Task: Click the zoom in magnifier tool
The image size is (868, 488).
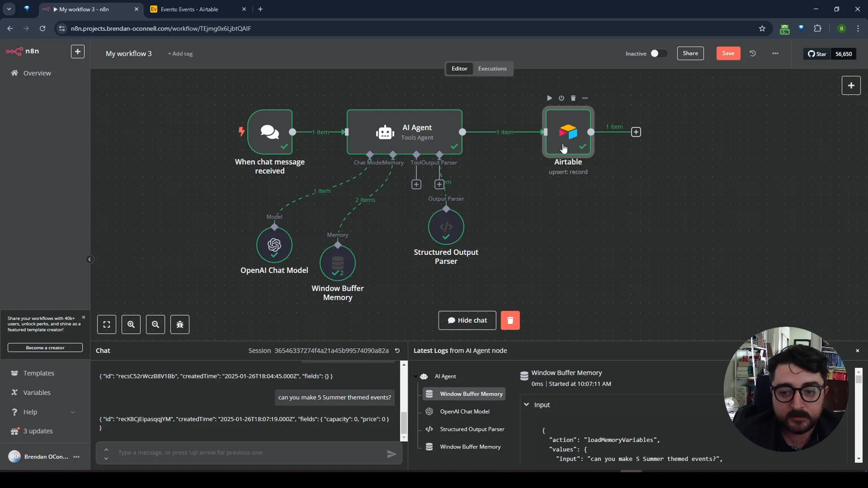Action: (x=131, y=324)
